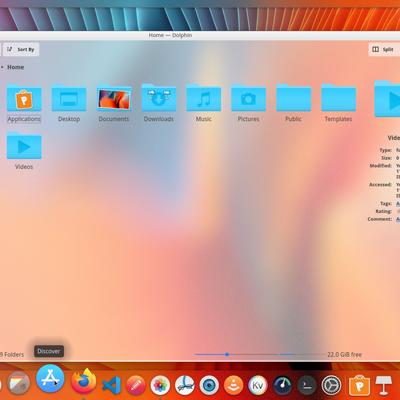Click the "Type:" label in info panel
This screenshot has width=400, height=400.
[x=386, y=150]
